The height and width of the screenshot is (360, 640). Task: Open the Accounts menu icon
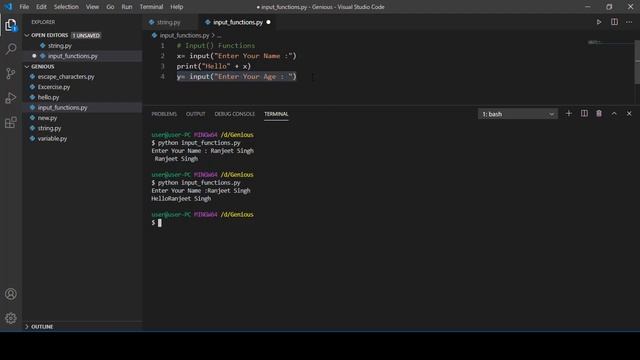[x=11, y=294]
